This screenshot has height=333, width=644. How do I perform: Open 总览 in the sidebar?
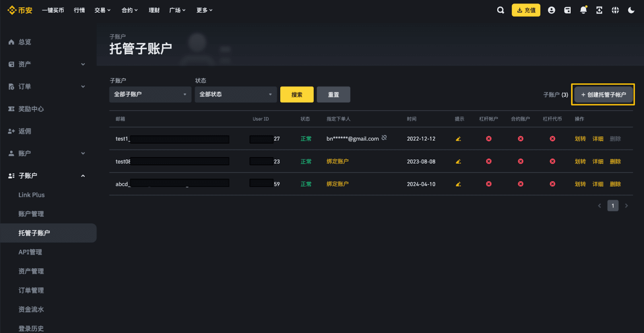(25, 42)
